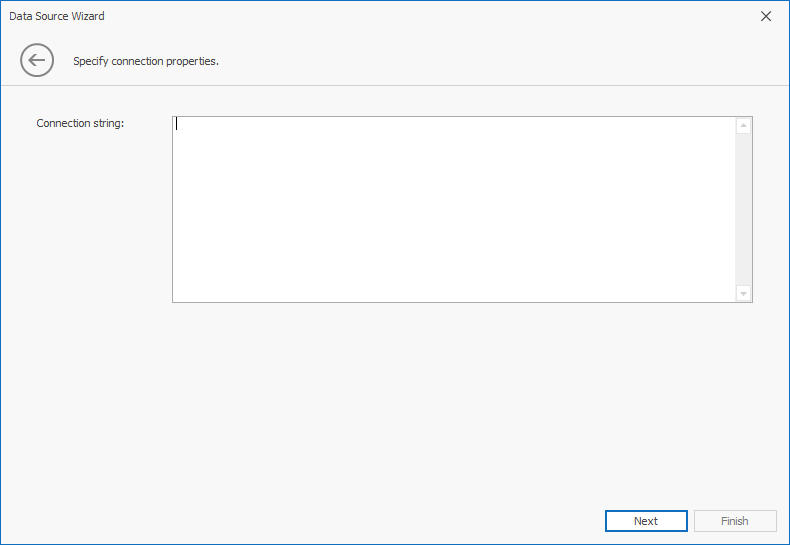Click the middle of the empty connection string field
Image resolution: width=790 pixels, height=545 pixels.
454,209
